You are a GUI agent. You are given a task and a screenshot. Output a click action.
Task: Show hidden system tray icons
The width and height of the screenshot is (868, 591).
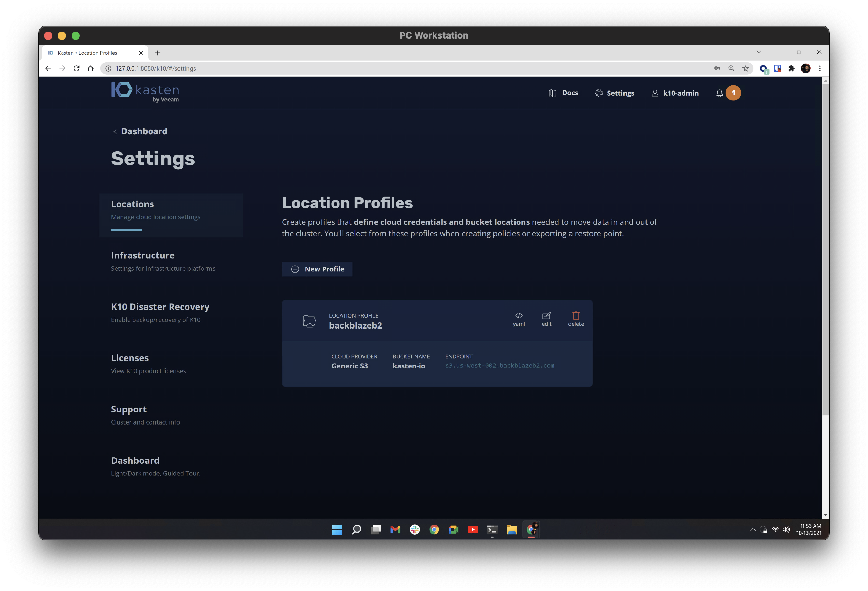[752, 530]
